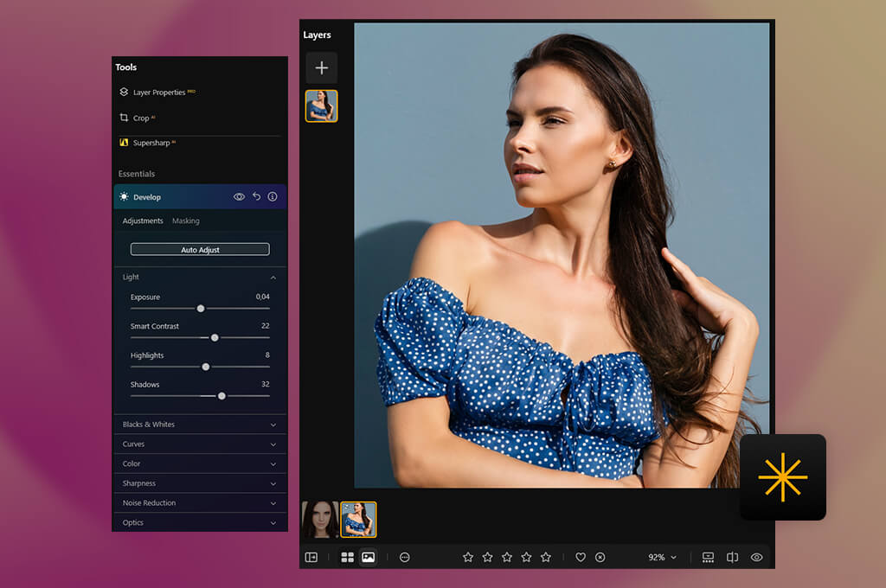Add a new layer with plus button

pos(322,67)
